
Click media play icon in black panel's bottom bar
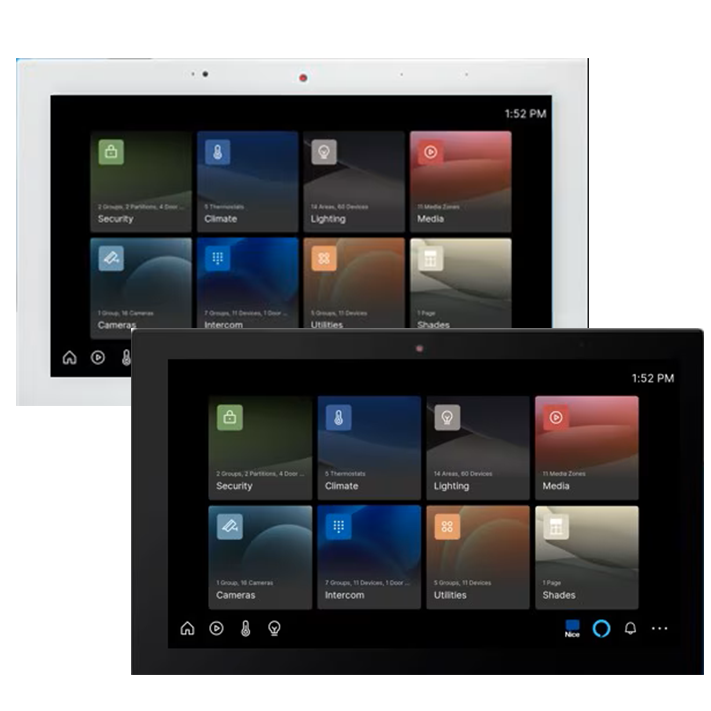(x=216, y=628)
